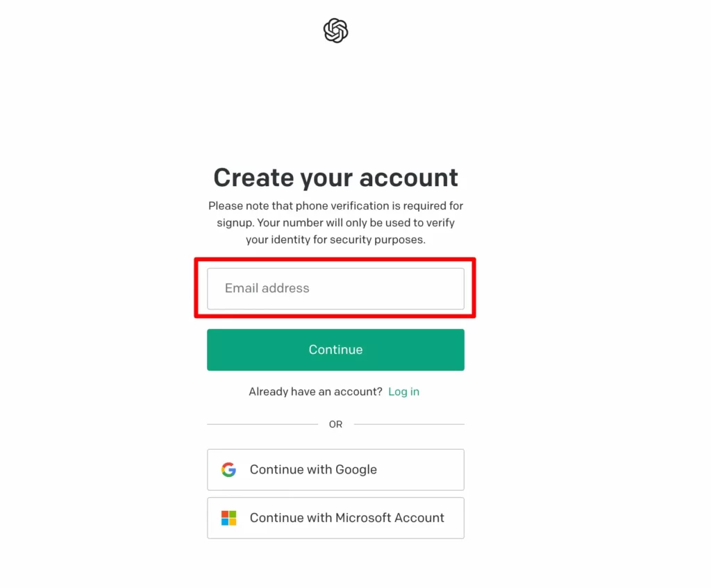This screenshot has width=711, height=588.
Task: Click the white "Continue" text on green button
Action: (x=335, y=350)
